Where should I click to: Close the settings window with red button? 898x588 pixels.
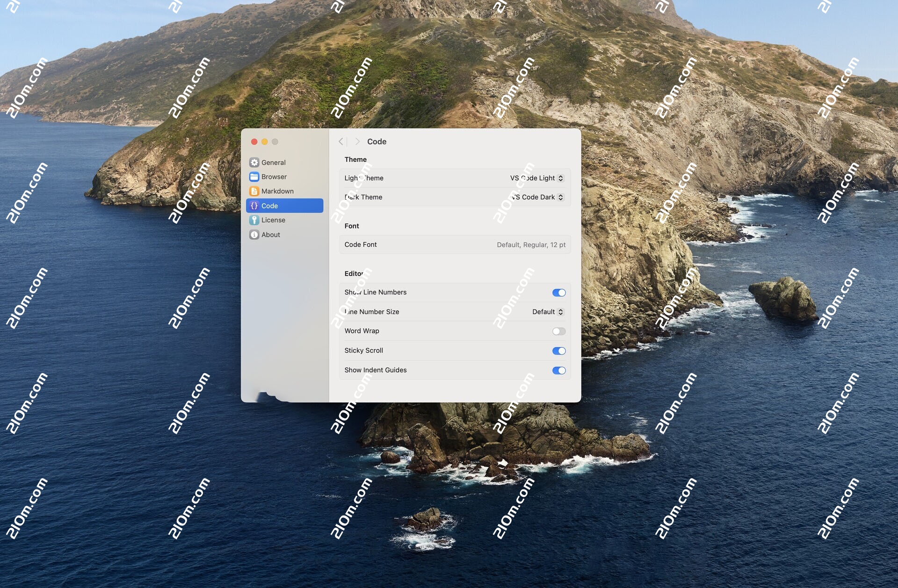click(254, 142)
